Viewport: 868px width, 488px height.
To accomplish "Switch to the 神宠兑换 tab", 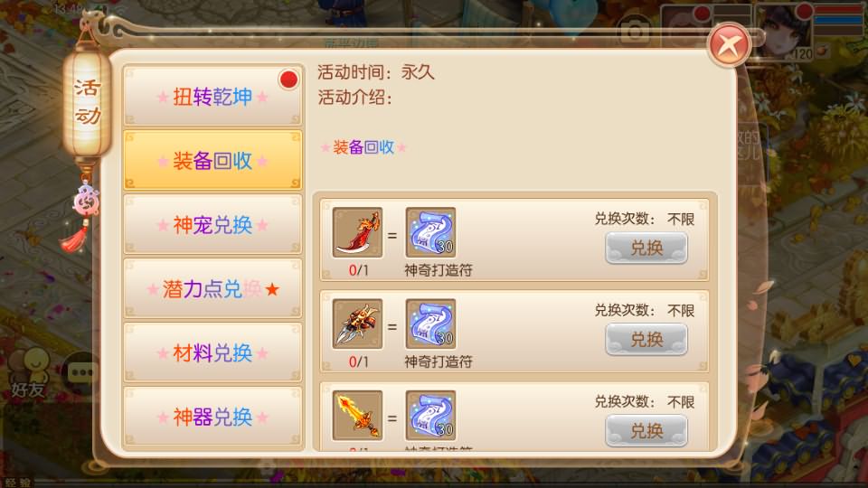I will click(x=213, y=224).
